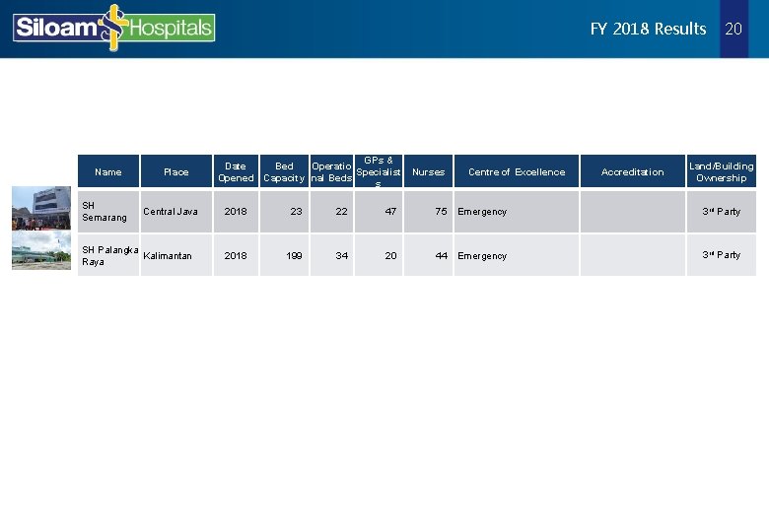Select the 'GPs & Specialists' column header
The width and height of the screenshot is (769, 532).
click(x=379, y=171)
